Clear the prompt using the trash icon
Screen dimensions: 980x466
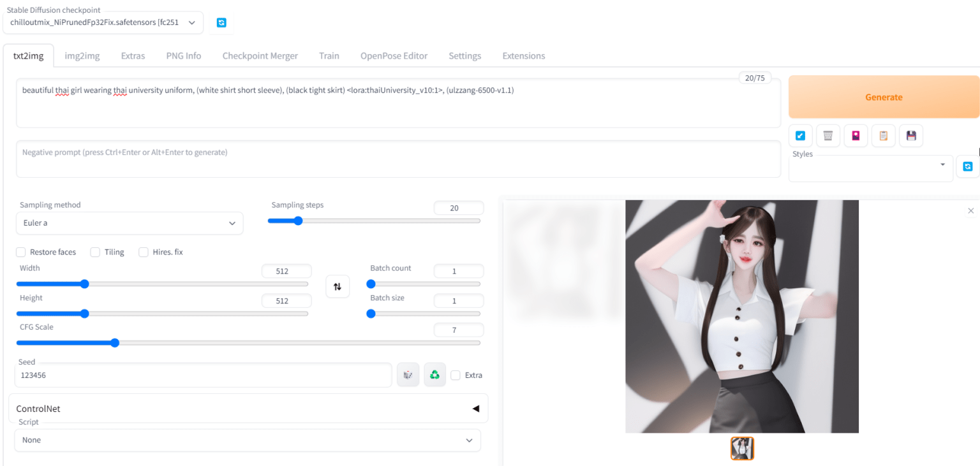pos(828,135)
